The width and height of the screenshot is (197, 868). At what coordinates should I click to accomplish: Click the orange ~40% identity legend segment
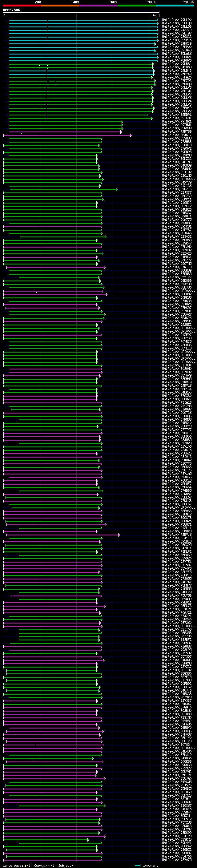(x=60, y=6)
